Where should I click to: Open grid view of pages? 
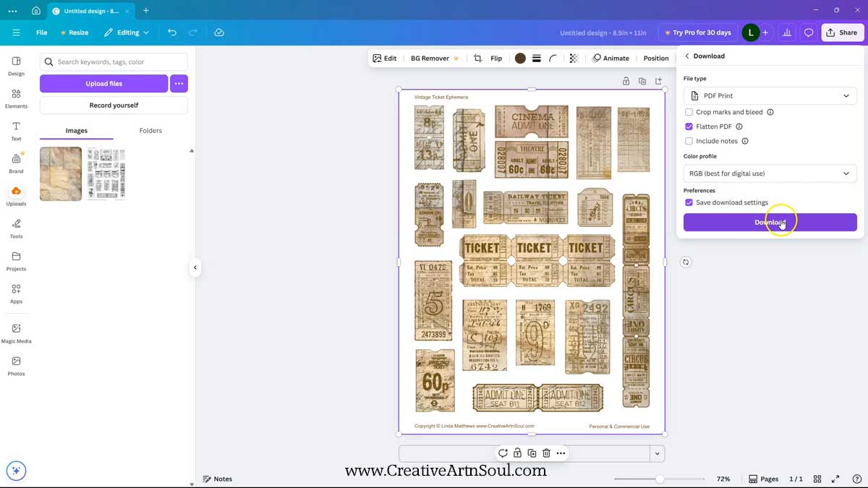[817, 479]
